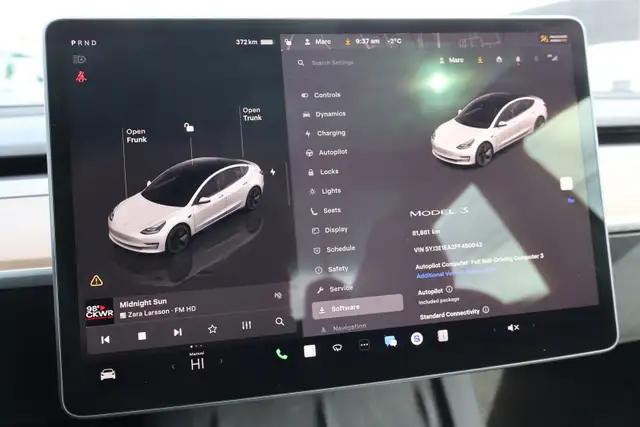This screenshot has height=427, width=640.
Task: Open Marc profile beside Search Settings
Action: [x=451, y=60]
